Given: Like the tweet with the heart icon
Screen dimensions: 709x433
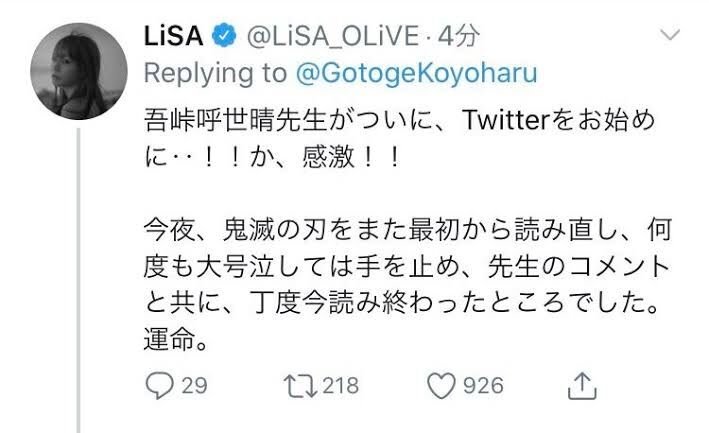Looking at the screenshot, I should (x=441, y=386).
